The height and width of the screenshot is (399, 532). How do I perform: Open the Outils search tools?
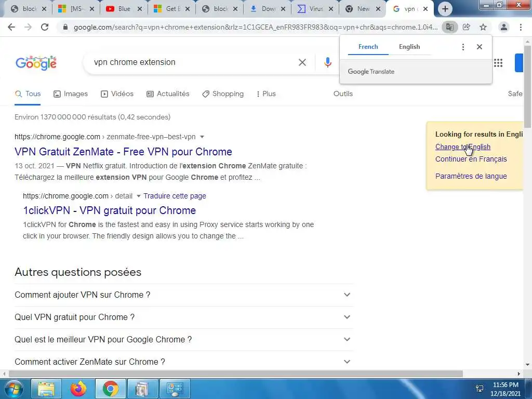(343, 94)
